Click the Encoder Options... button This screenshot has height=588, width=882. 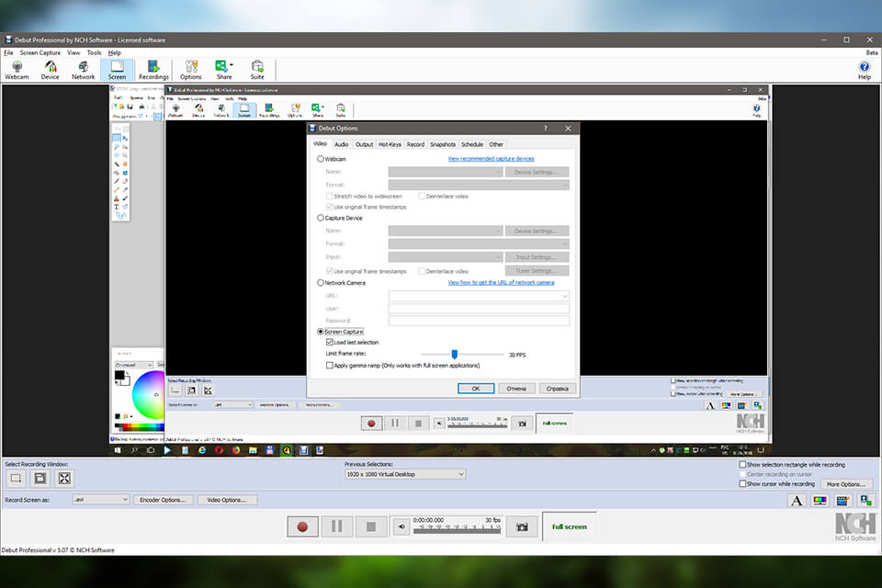pyautogui.click(x=164, y=500)
